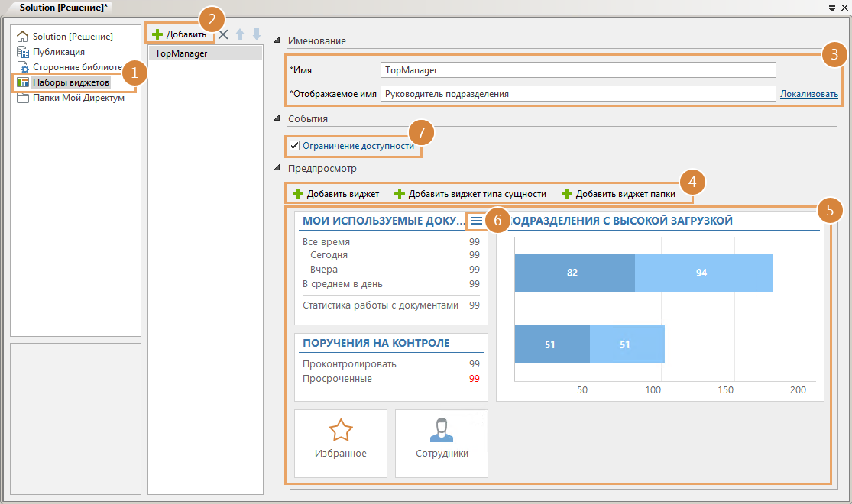Open the tab list dropdown arrow at top right

[831, 7]
